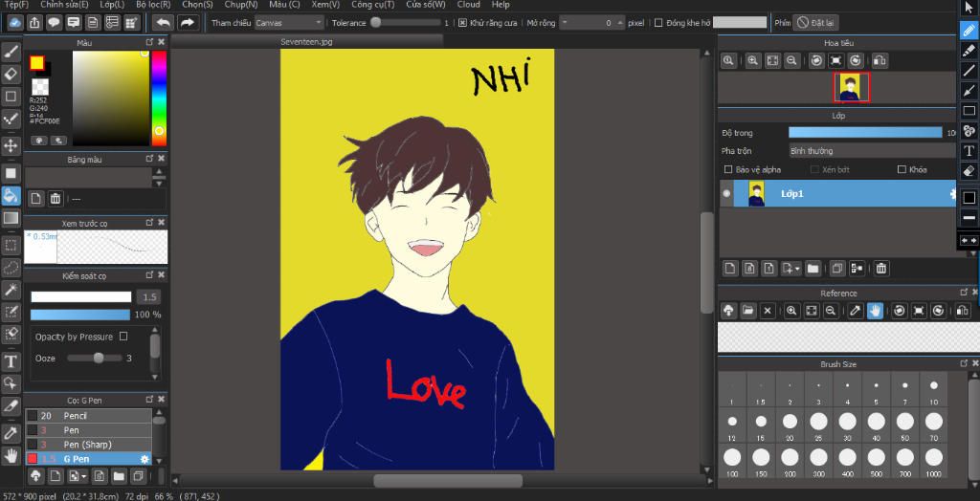Click the Tolerance slider
980x501 pixels.
(x=408, y=23)
